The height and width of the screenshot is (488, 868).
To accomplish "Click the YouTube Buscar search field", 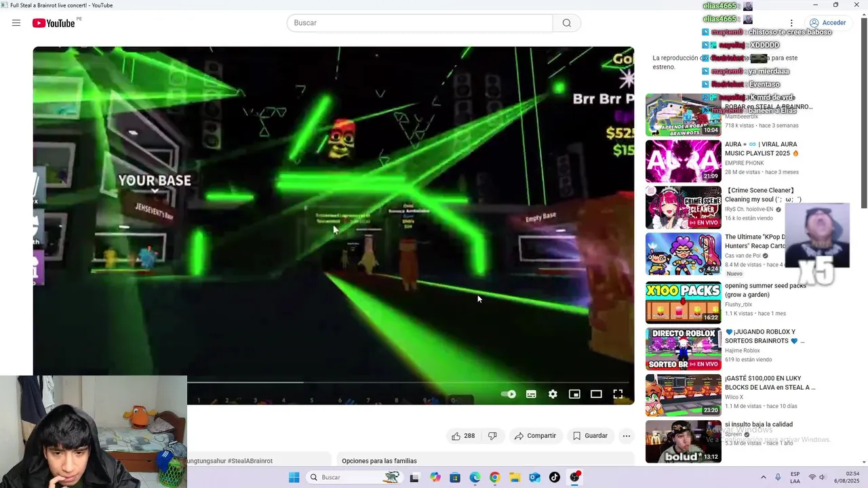I will (420, 23).
